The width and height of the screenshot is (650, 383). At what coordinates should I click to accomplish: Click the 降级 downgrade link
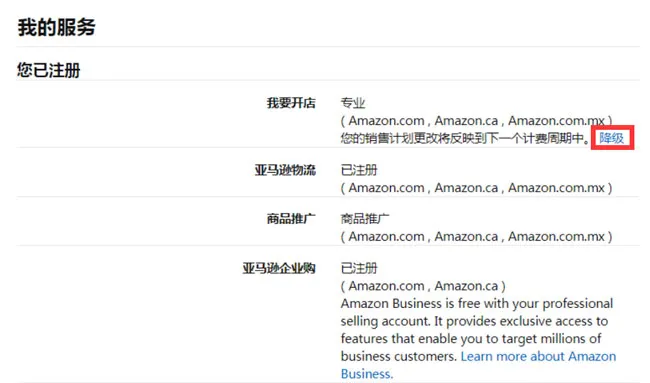click(x=611, y=138)
